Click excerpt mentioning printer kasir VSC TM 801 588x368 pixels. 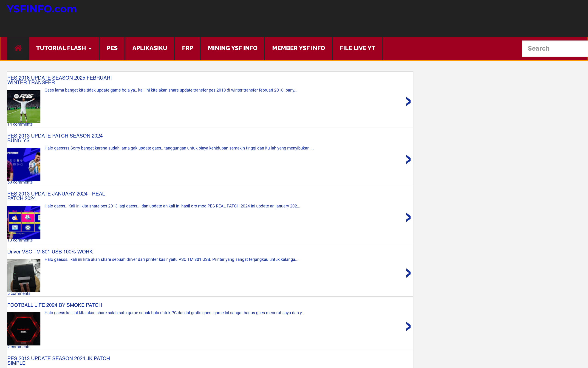pyautogui.click(x=171, y=259)
